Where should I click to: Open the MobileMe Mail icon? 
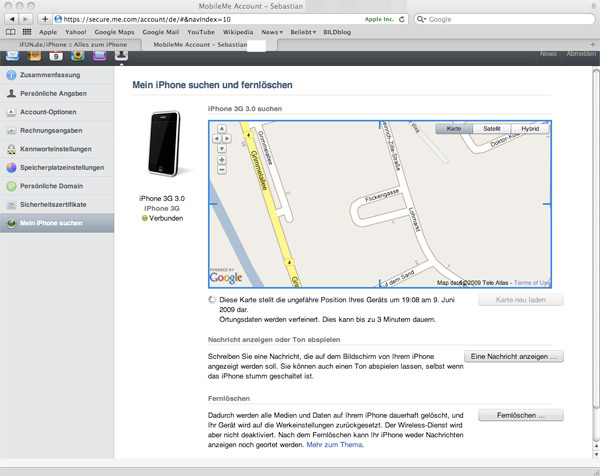click(13, 55)
